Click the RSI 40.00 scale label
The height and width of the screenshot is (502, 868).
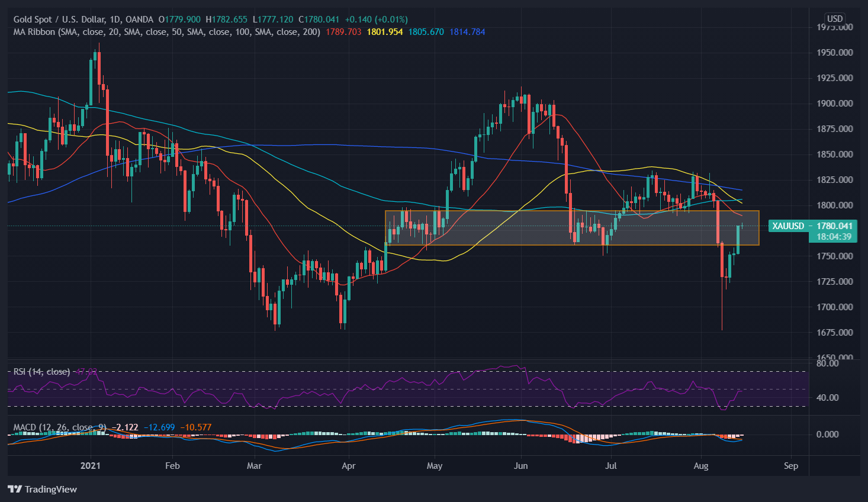[828, 398]
